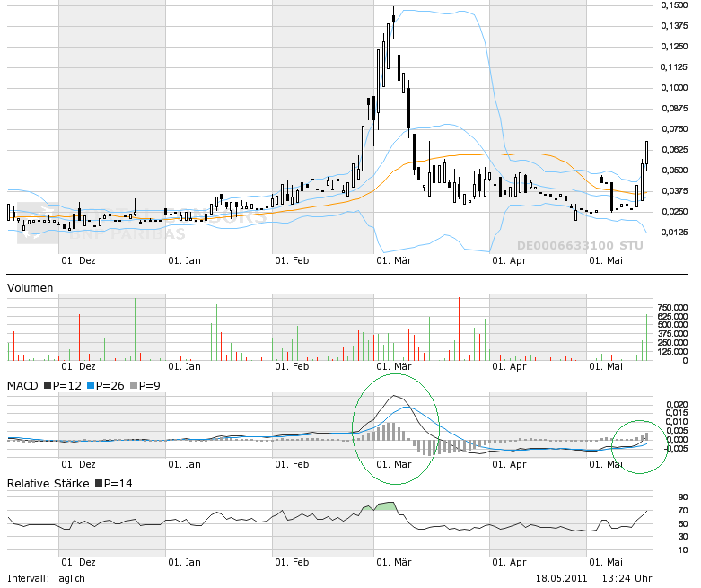This screenshot has width=701, height=588.
Task: Click the 0,1000 price axis label
Action: [674, 88]
